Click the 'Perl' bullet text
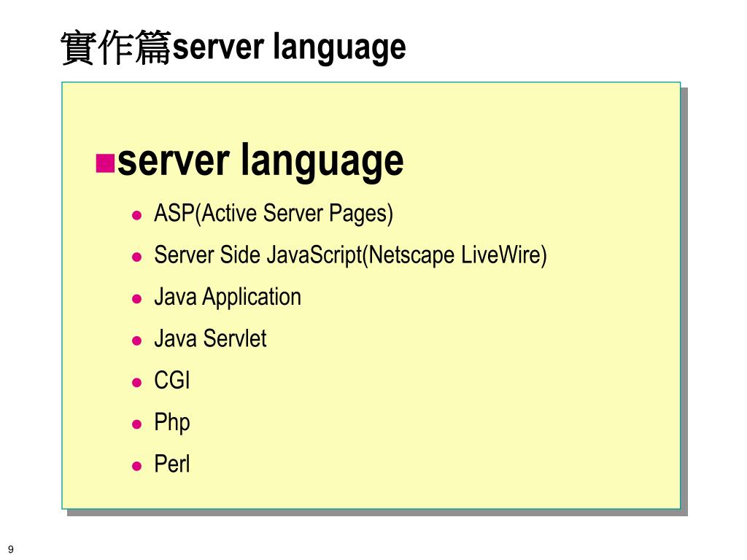 [x=172, y=464]
